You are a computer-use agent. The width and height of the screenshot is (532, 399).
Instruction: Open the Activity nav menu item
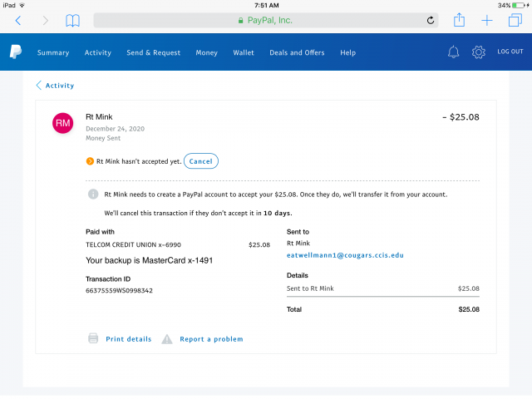[x=98, y=52]
